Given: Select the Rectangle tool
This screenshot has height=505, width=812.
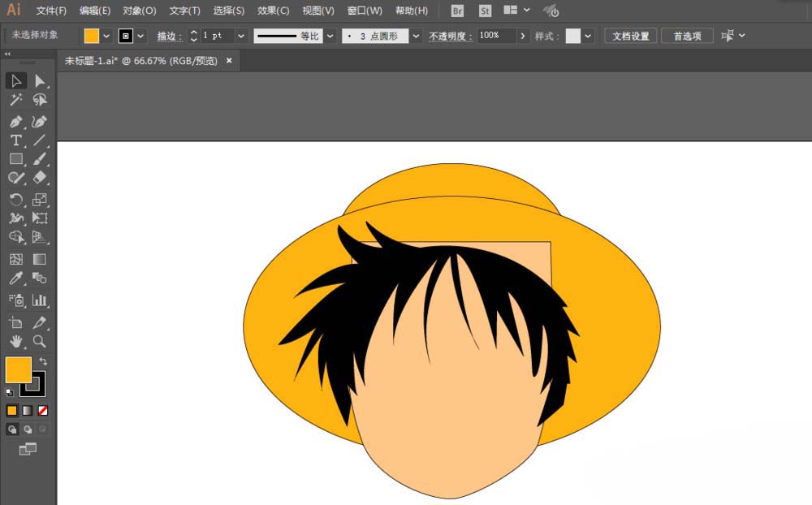Looking at the screenshot, I should [16, 159].
